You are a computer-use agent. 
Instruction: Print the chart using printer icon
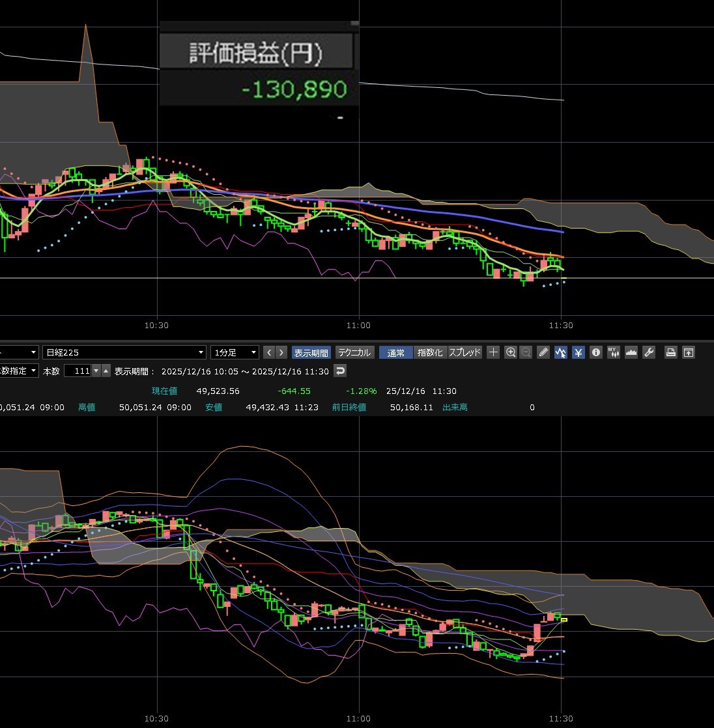[670, 352]
